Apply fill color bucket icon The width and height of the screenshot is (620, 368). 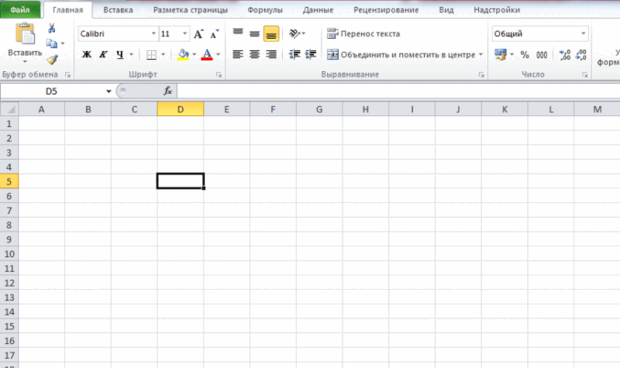point(183,55)
